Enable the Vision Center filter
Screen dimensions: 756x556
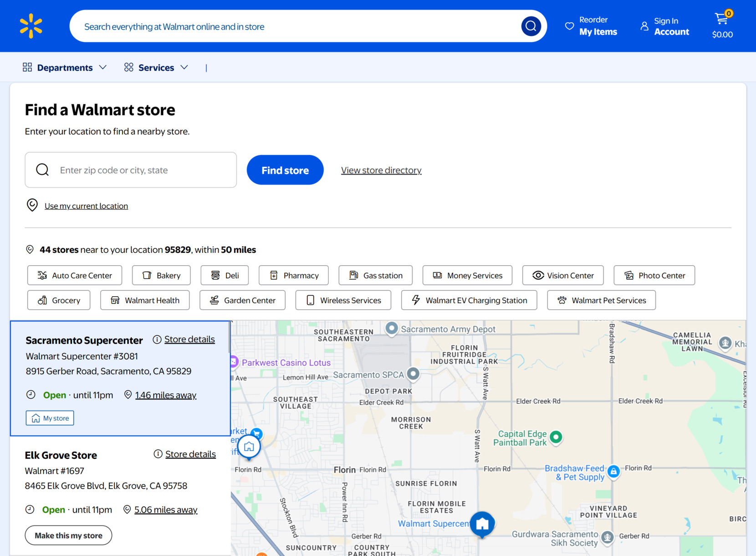563,275
